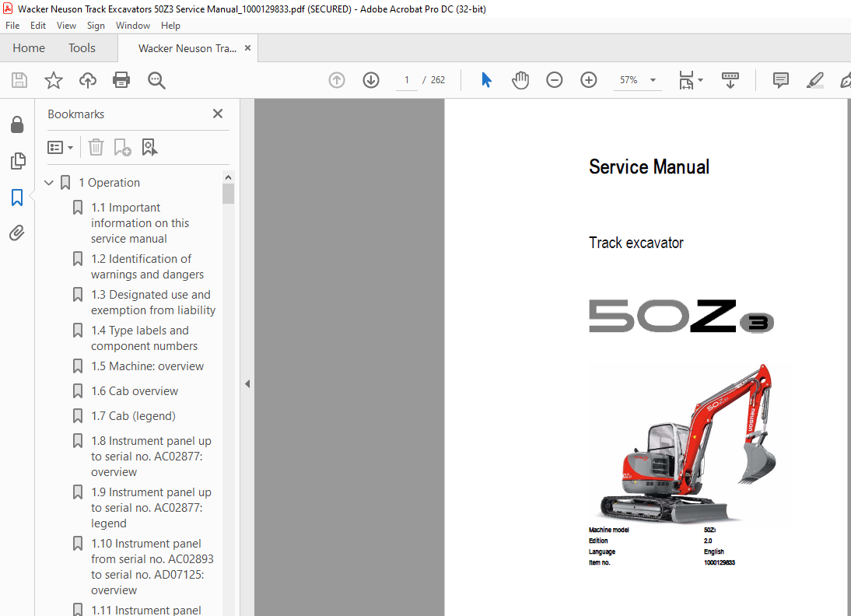Go to bookmark 1.5 Machine: overview

pyautogui.click(x=147, y=366)
